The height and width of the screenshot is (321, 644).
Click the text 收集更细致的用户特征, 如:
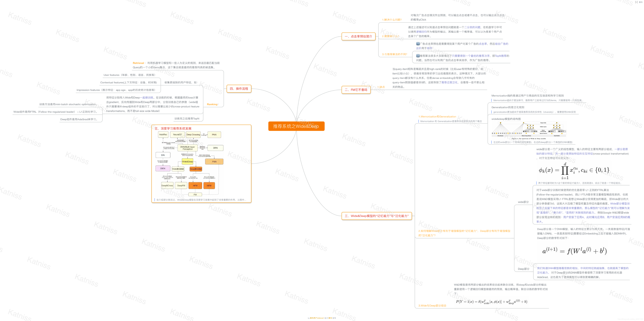pos(181,82)
